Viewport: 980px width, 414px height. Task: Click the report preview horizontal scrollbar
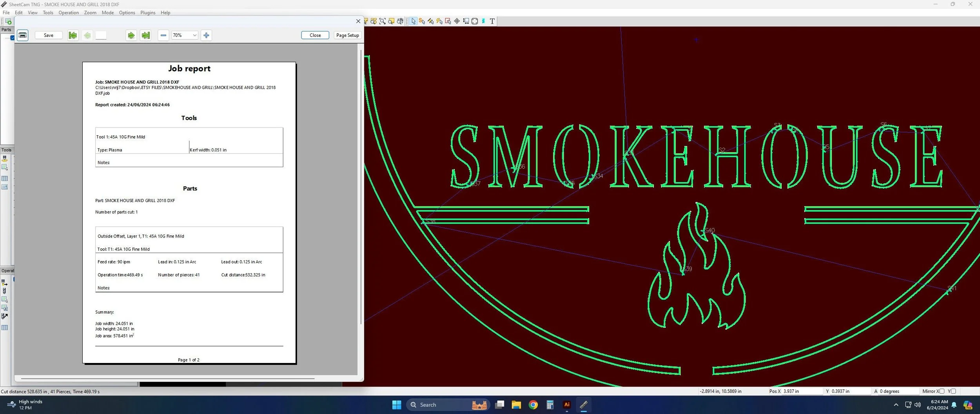(167, 379)
